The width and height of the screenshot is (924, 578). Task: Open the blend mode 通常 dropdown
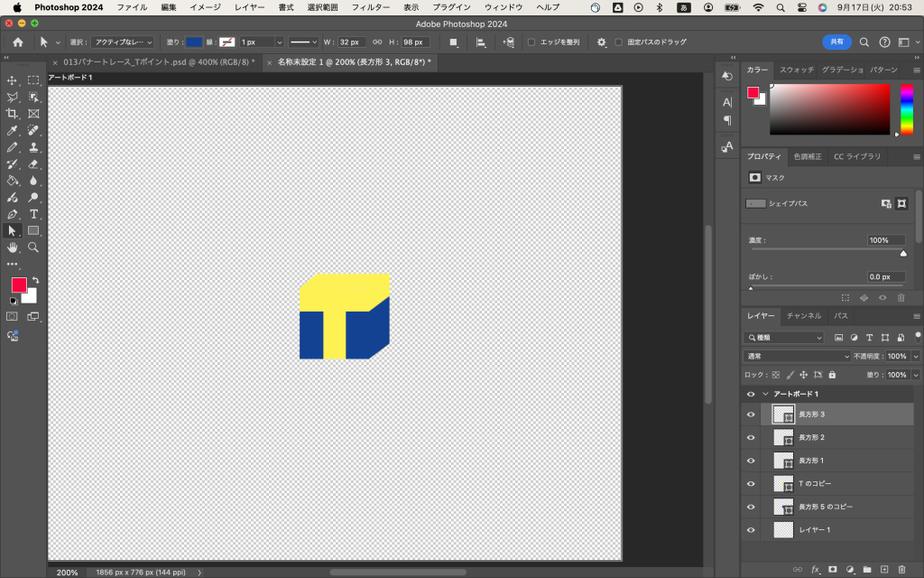coord(797,356)
